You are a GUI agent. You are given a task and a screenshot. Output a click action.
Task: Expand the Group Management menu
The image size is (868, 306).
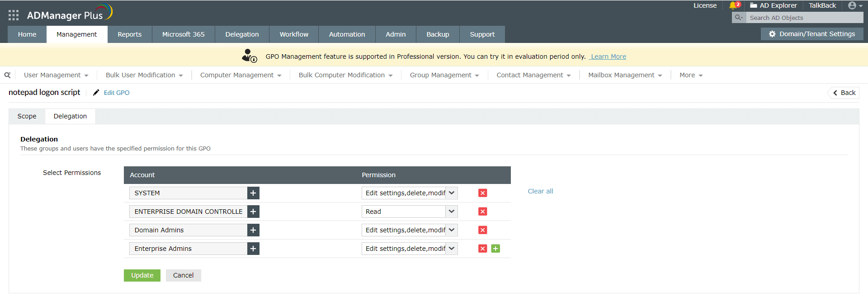444,75
